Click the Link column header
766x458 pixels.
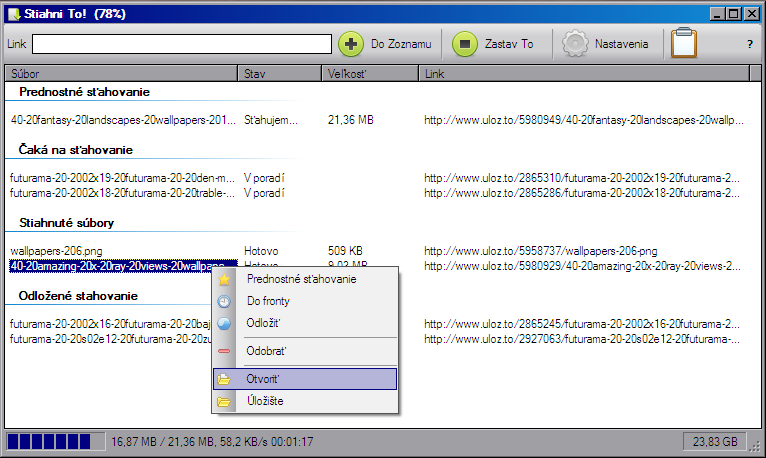584,74
